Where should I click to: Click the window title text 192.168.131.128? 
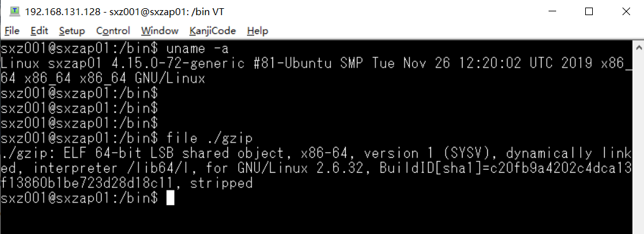click(x=63, y=12)
